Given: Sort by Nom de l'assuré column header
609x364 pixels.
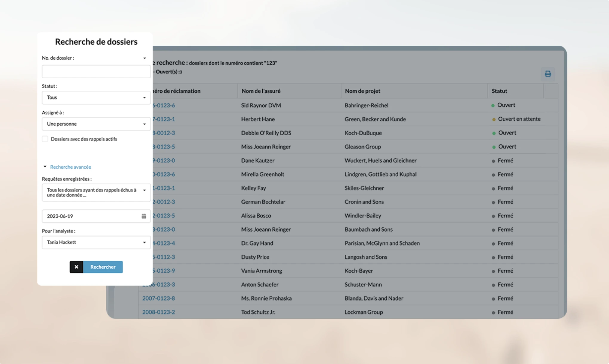Looking at the screenshot, I should click(x=261, y=91).
